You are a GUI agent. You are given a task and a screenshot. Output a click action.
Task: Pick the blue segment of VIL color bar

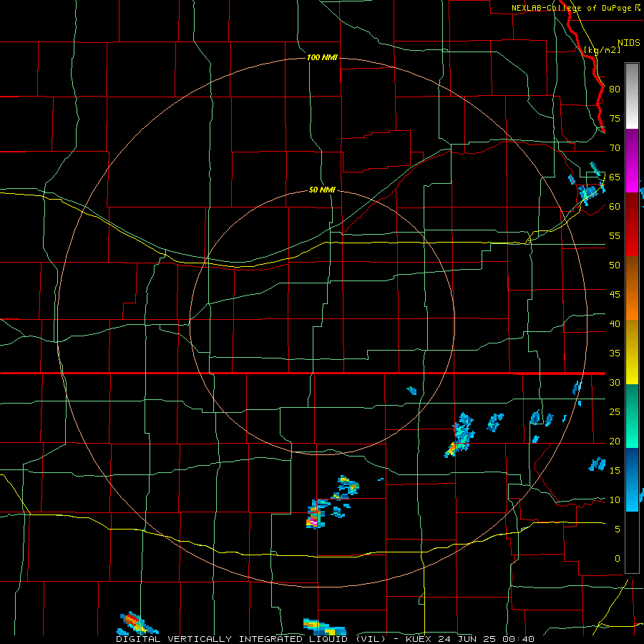coord(632,479)
